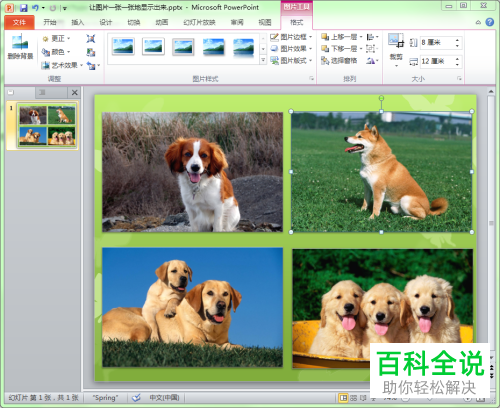
Task: Click the green rotation handle above Shiba picture
Action: click(381, 98)
